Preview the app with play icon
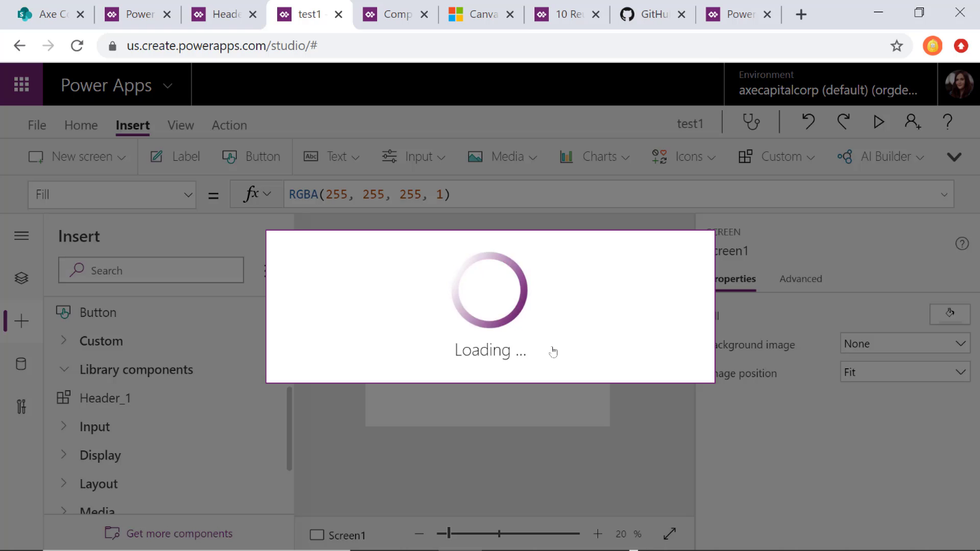Viewport: 980px width, 551px height. [878, 122]
